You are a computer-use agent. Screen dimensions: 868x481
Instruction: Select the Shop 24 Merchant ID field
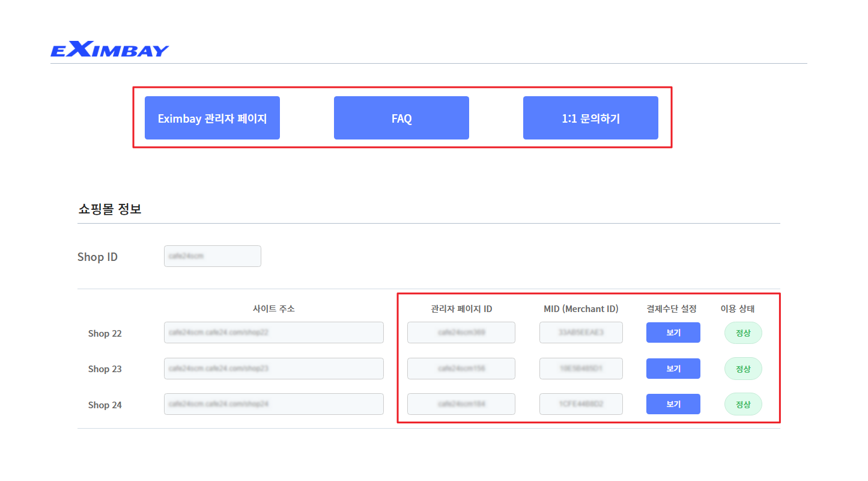(581, 404)
